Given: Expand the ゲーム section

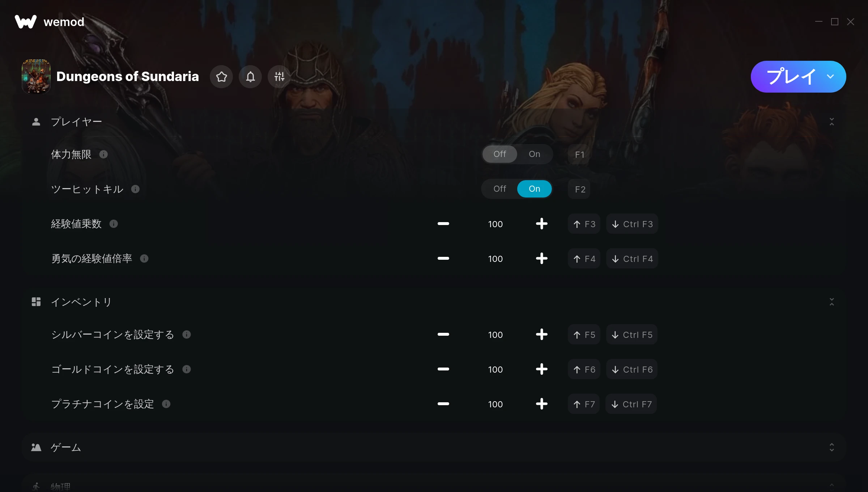Looking at the screenshot, I should click(x=832, y=447).
